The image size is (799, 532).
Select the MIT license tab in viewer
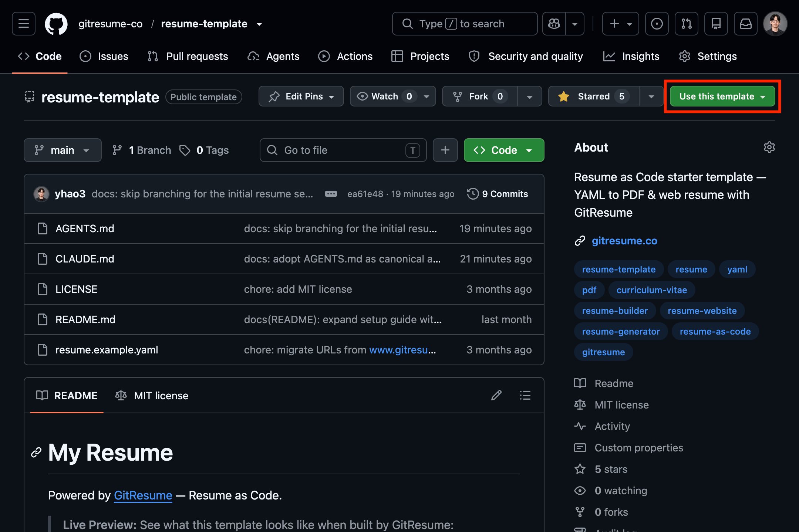(x=152, y=396)
